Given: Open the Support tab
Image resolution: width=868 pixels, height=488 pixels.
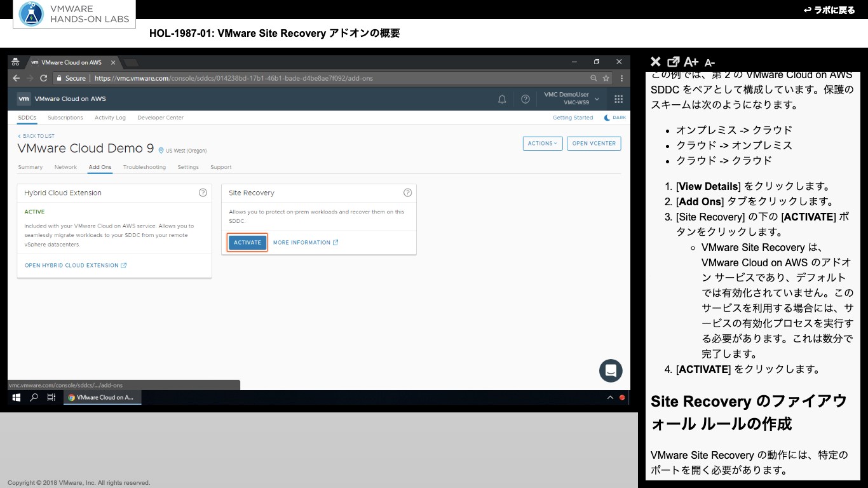Looking at the screenshot, I should 221,167.
